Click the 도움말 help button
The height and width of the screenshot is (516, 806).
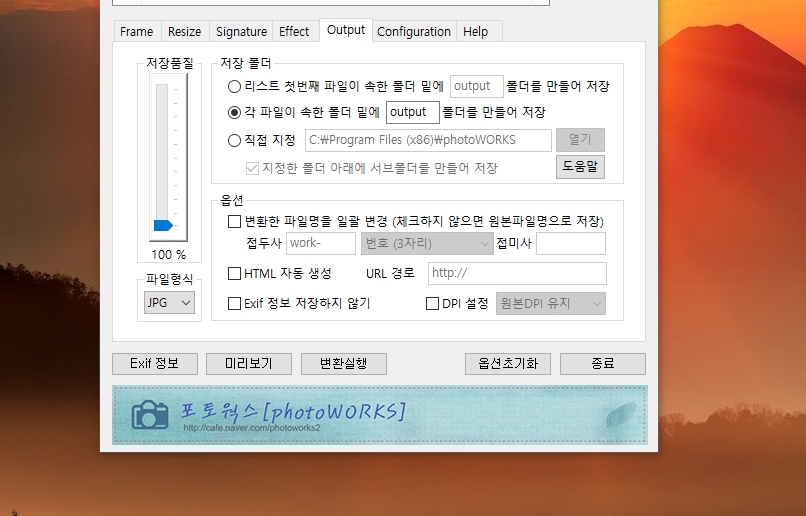point(580,167)
